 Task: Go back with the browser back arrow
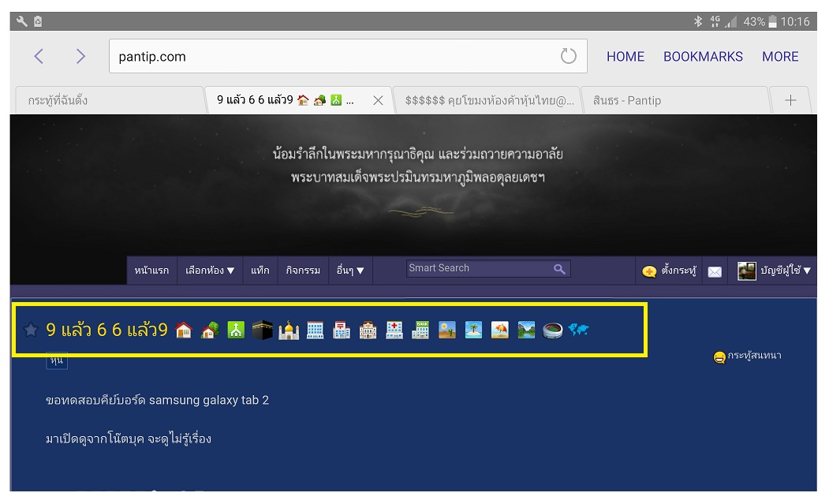tap(39, 56)
